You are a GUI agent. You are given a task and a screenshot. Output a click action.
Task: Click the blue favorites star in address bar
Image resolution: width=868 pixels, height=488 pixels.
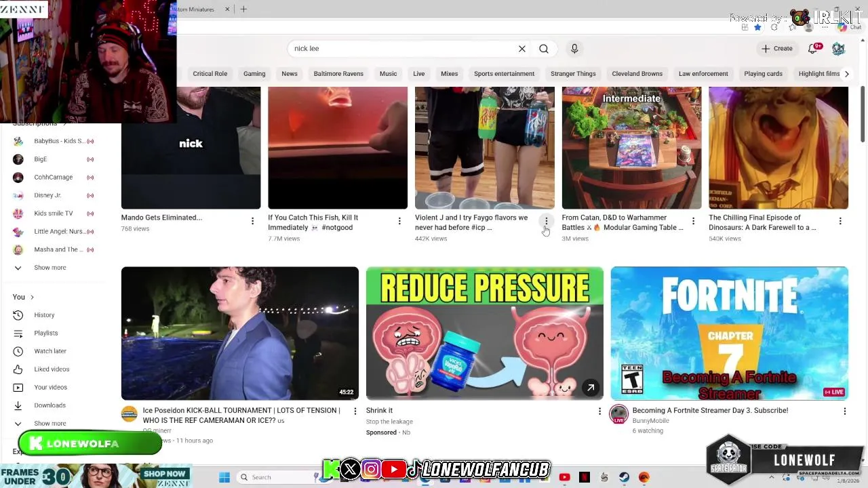tap(757, 27)
